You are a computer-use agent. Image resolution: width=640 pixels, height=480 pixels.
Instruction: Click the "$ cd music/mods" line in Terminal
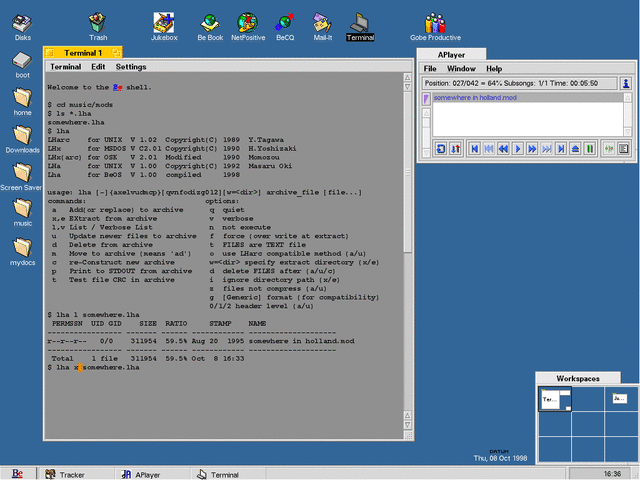[80, 104]
